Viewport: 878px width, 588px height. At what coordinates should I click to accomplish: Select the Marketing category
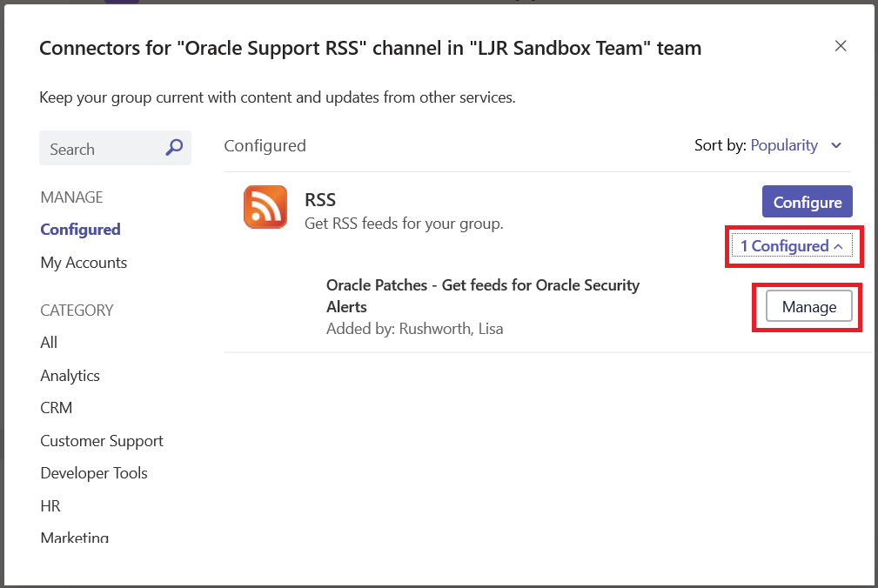click(x=75, y=537)
